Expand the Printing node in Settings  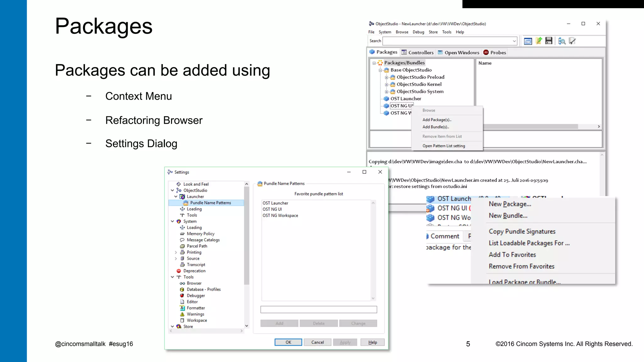pos(176,252)
